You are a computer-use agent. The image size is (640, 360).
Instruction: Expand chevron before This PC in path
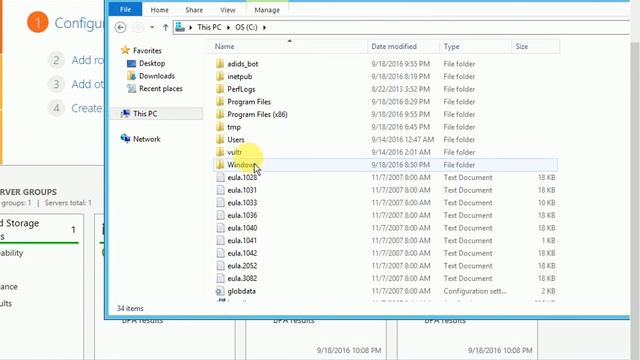[x=191, y=27]
